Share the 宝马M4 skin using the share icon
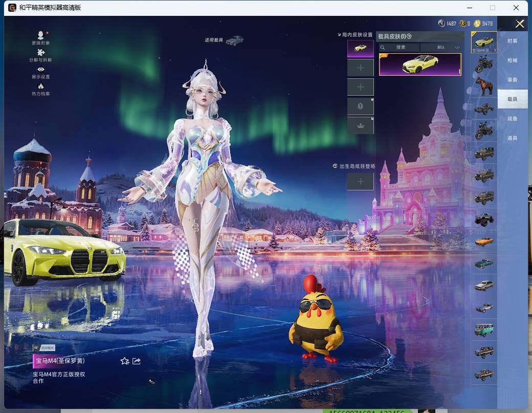 tap(137, 361)
